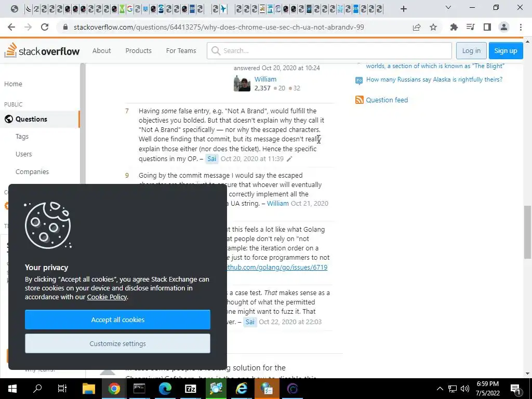
Task: Open William's profile on the Oct 21 comment
Action: coord(277,203)
